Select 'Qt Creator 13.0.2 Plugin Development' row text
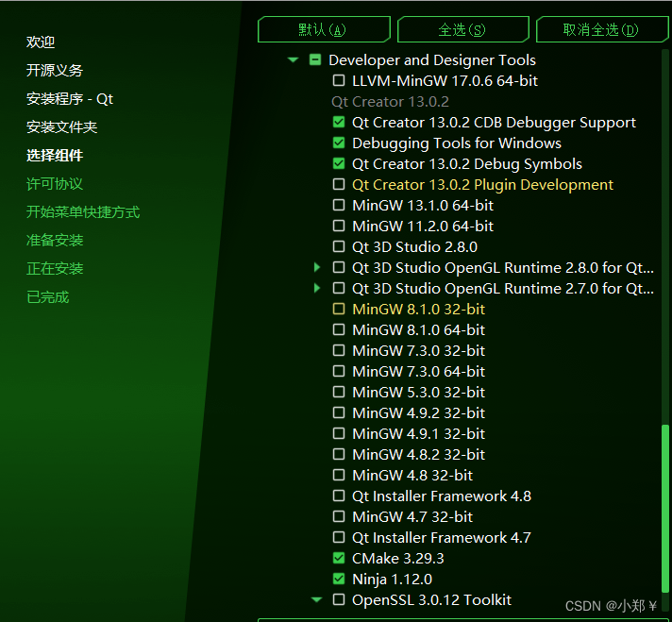Viewport: 672px width, 622px height. (482, 185)
